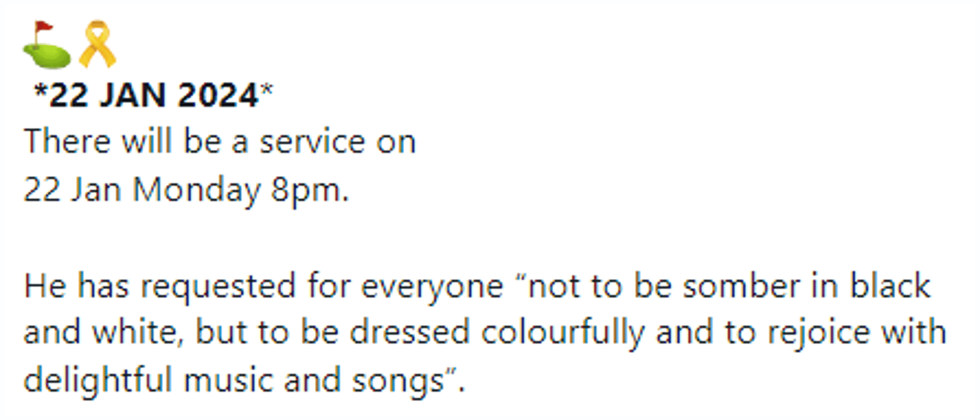The image size is (980, 420).
Task: Click the line There will be a service on
Action: 220,141
